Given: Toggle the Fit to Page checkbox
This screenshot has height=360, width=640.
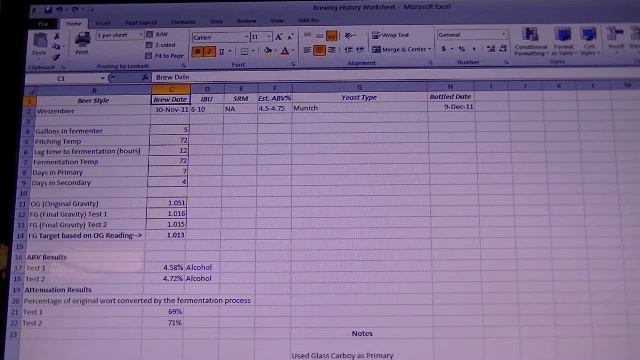Looking at the screenshot, I should point(149,56).
